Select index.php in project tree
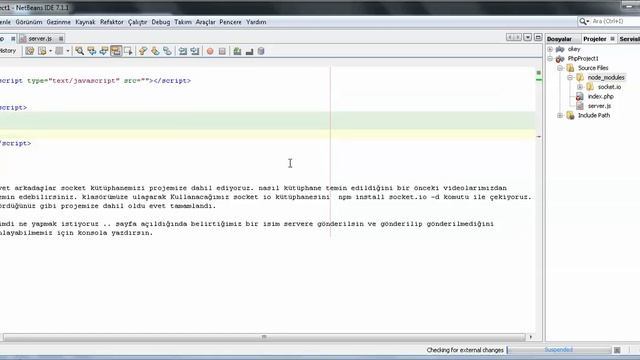Viewport: 640px width, 360px height. 600,96
